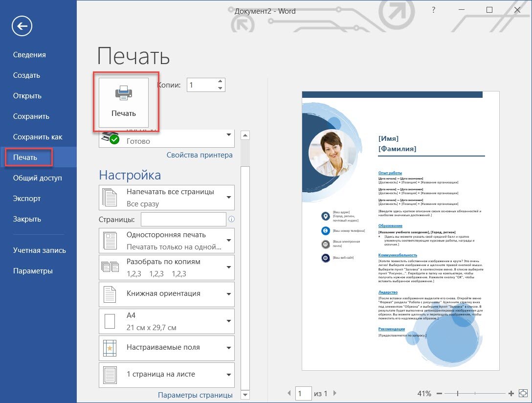Screen dimensions: 532x403
Task: Open the pages per sheet dropdown
Action: (x=167, y=375)
